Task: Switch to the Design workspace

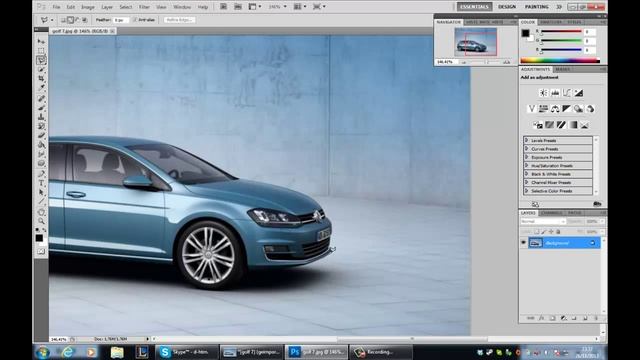Action: (x=507, y=7)
